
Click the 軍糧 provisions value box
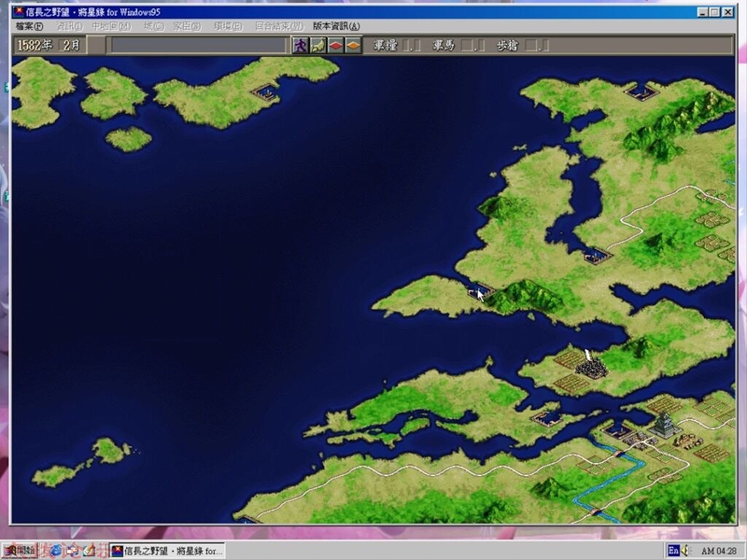412,46
